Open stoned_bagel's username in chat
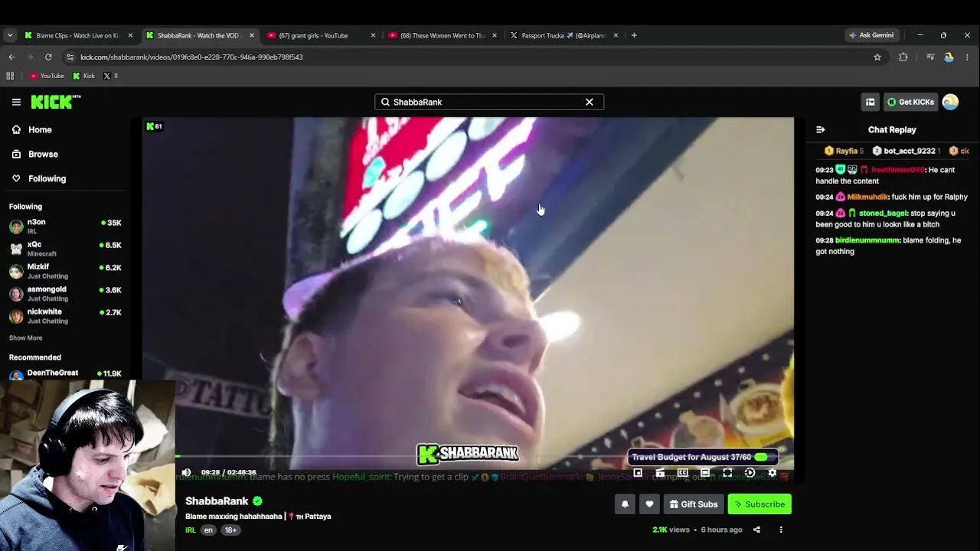Screen dimensions: 980x551 (x=883, y=214)
